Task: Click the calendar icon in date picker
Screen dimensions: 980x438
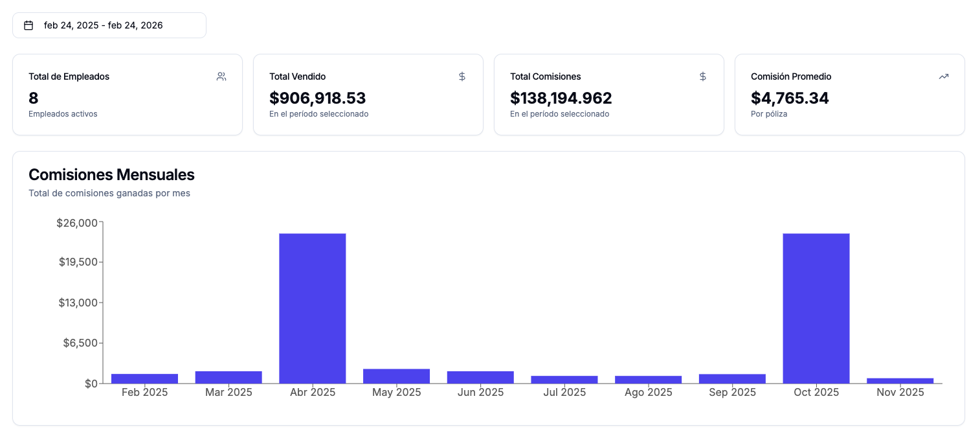Action: click(x=28, y=25)
